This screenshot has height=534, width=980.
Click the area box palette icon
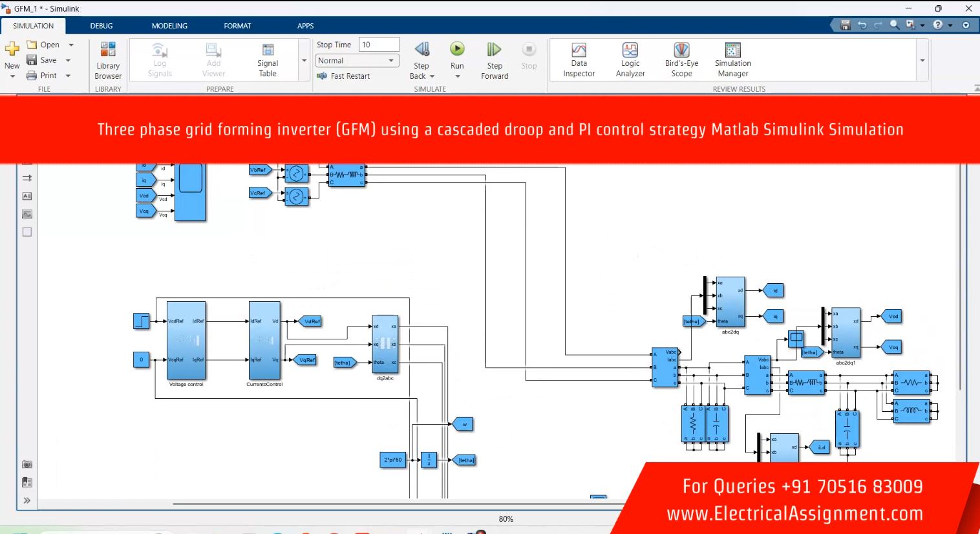pyautogui.click(x=27, y=232)
